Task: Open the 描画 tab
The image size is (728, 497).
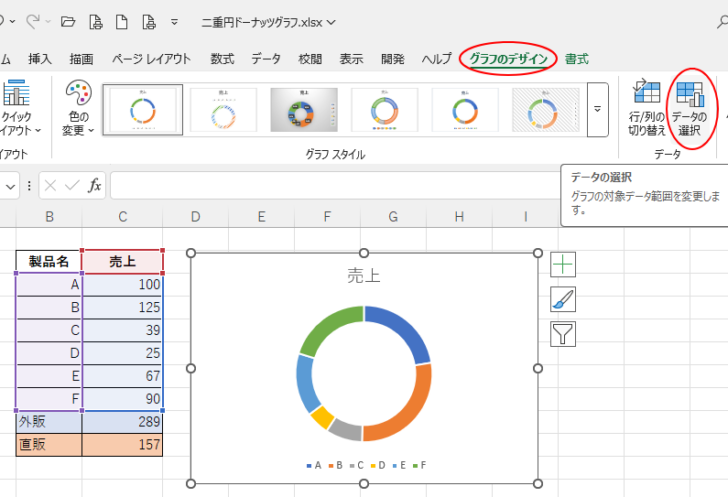Action: click(x=81, y=59)
